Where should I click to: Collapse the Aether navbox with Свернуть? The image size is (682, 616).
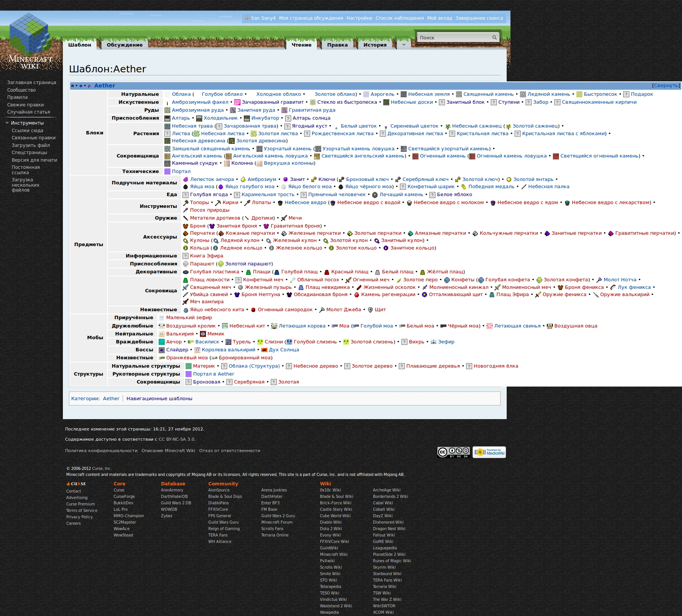coord(666,86)
